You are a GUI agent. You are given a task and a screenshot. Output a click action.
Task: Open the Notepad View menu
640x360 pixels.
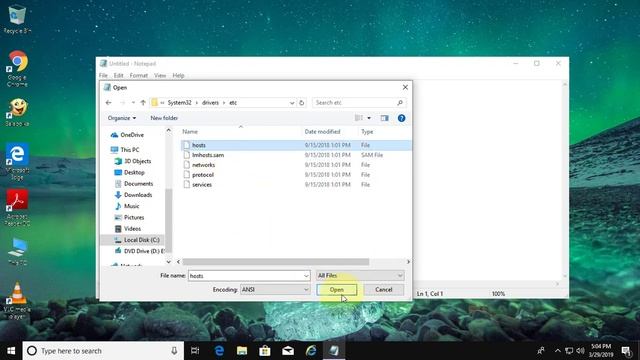[160, 76]
